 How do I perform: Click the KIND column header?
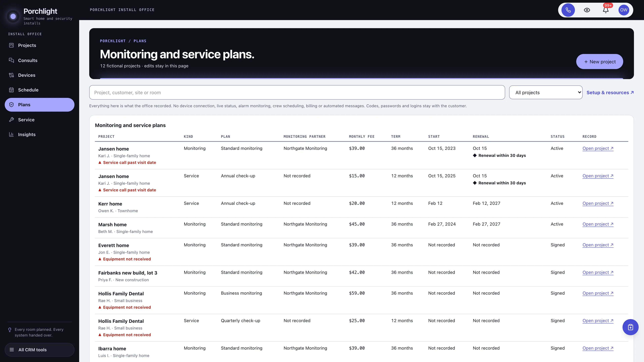pyautogui.click(x=188, y=136)
